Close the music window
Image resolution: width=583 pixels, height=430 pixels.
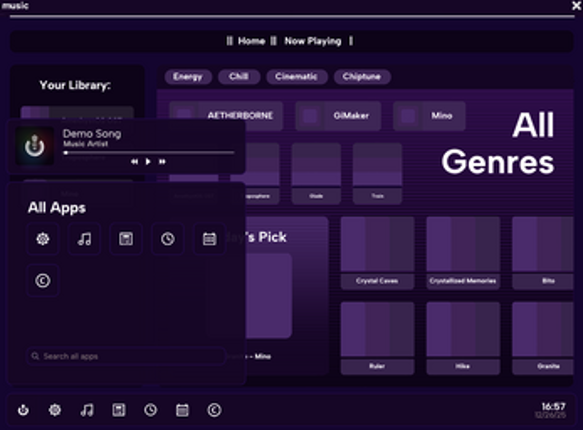[576, 5]
